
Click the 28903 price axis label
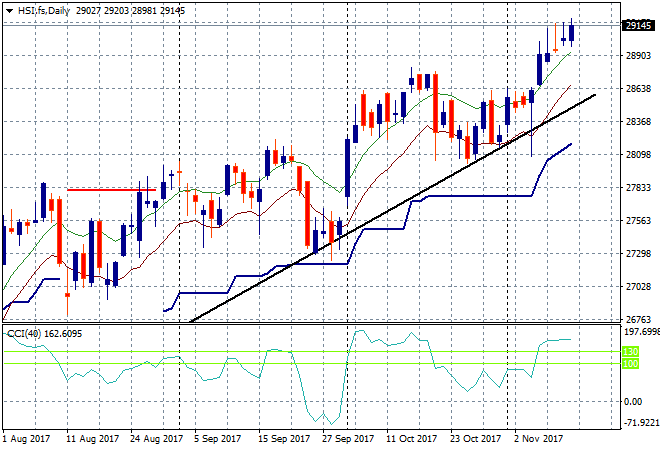(x=636, y=55)
